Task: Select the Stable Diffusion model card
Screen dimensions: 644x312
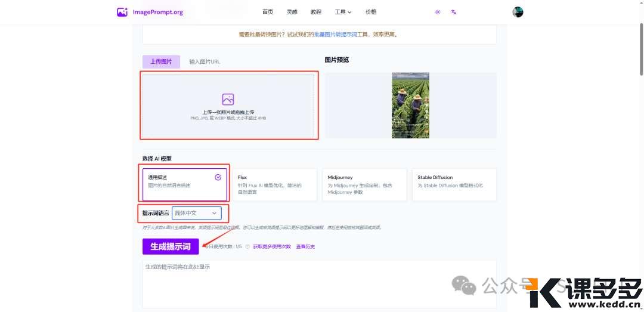Action: [454, 184]
